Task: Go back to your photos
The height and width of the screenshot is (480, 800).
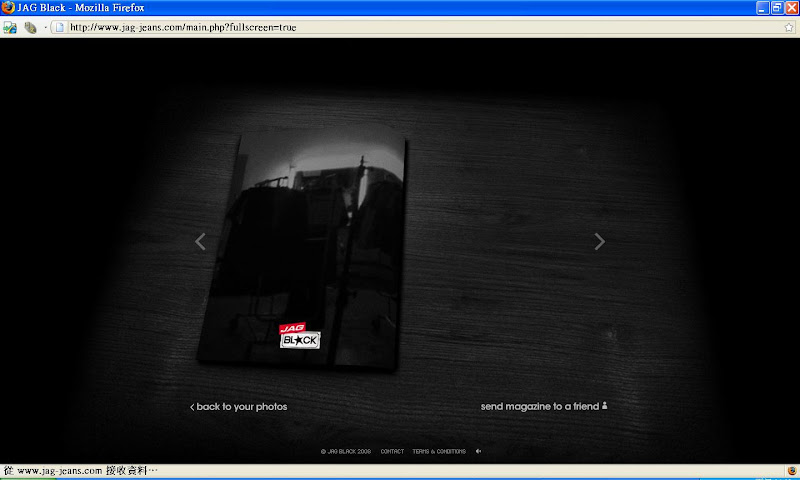Action: [x=238, y=407]
